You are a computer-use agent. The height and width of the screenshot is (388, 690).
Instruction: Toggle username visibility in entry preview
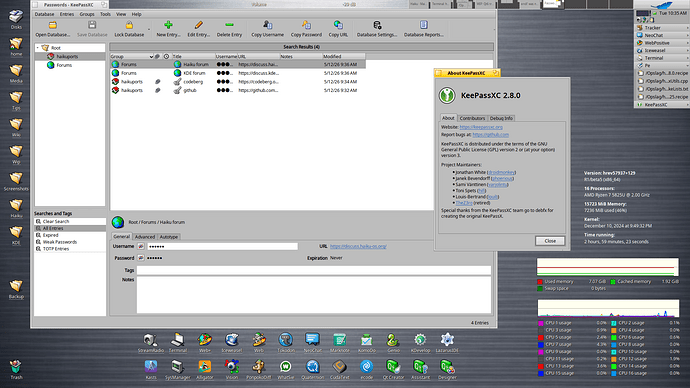141,246
